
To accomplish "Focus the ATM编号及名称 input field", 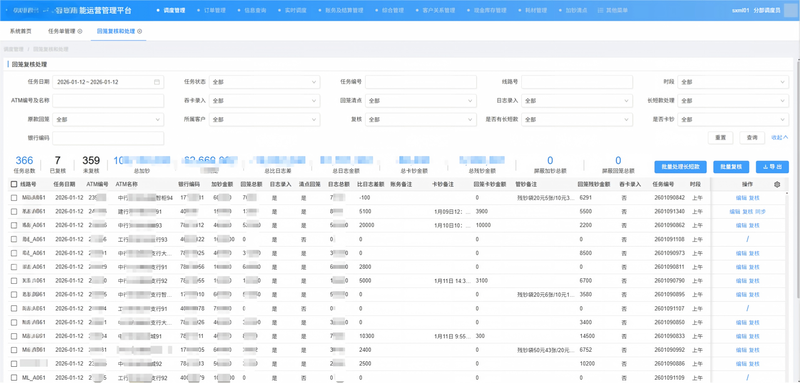I will tap(109, 101).
